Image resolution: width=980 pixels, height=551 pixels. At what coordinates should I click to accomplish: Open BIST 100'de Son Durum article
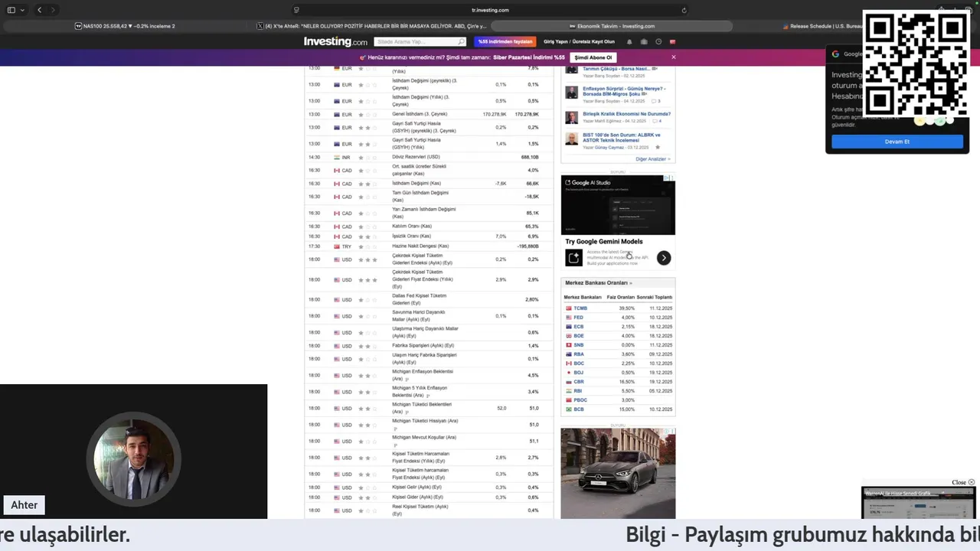point(621,138)
